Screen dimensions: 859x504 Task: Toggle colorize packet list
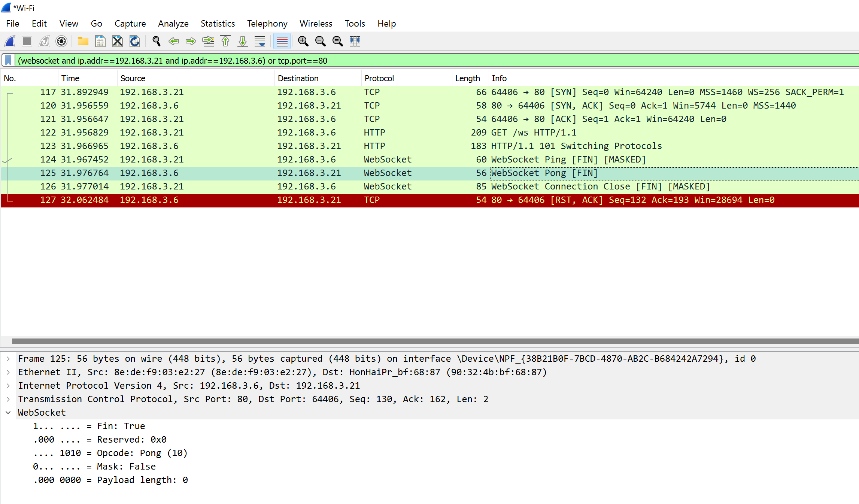282,41
